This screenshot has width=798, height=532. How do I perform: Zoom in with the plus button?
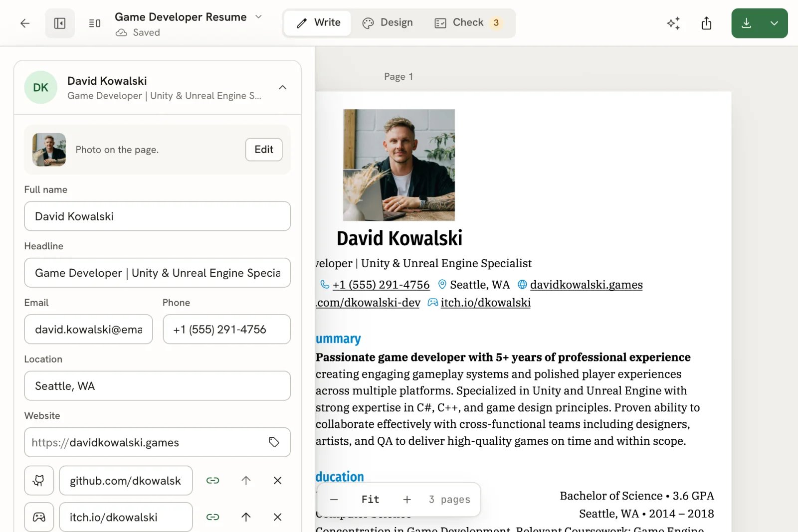[407, 500]
